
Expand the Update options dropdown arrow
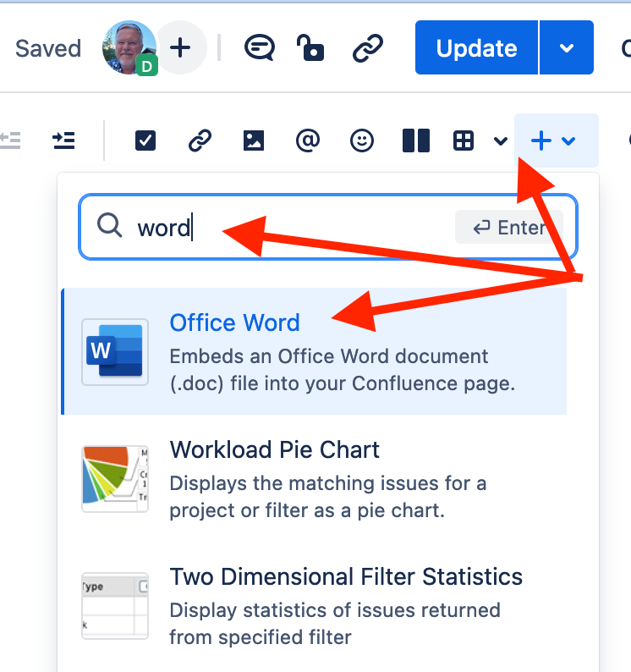[x=567, y=47]
